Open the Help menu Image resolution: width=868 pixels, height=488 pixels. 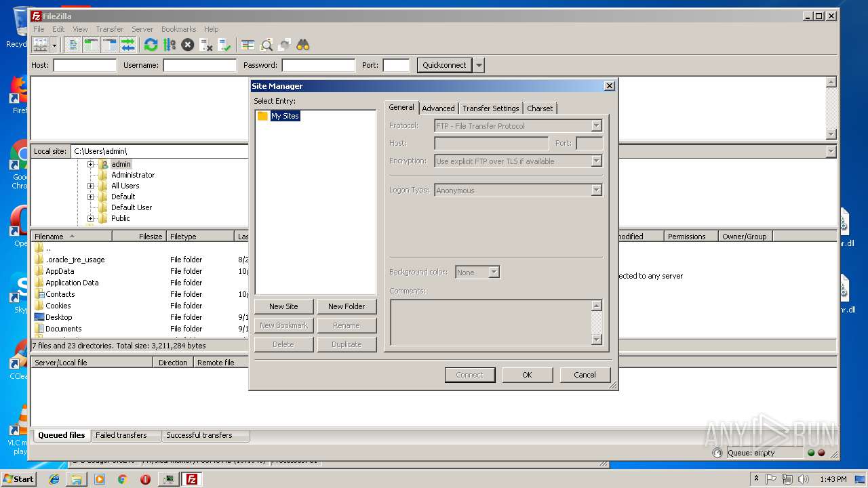click(x=211, y=29)
